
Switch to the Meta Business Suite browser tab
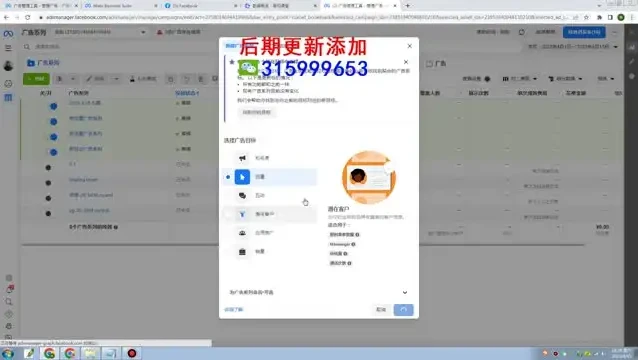[120, 6]
